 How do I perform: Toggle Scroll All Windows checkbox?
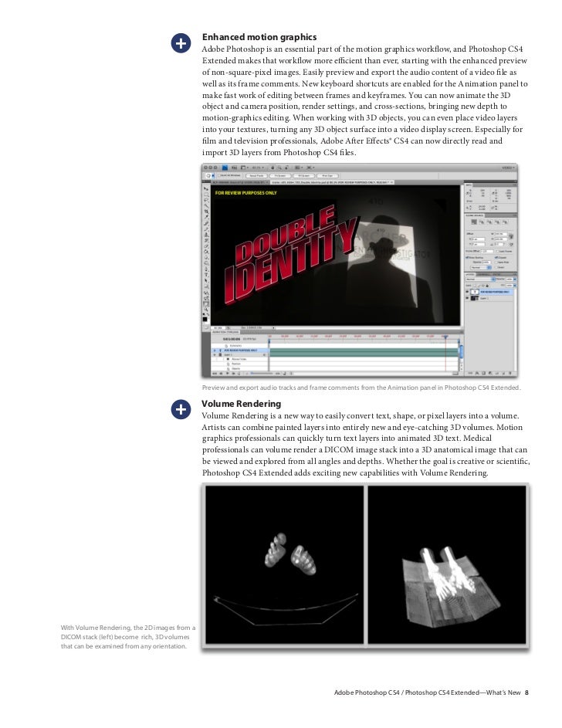[x=219, y=175]
